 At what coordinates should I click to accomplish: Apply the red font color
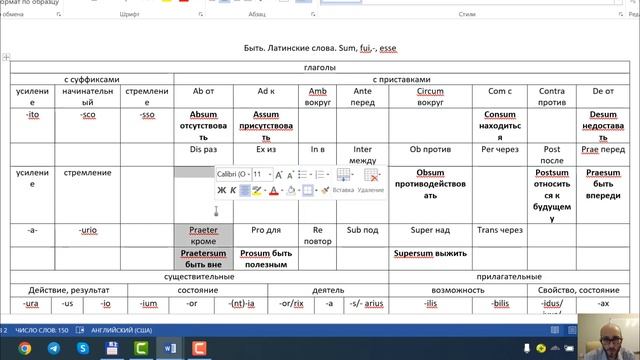(x=274, y=190)
